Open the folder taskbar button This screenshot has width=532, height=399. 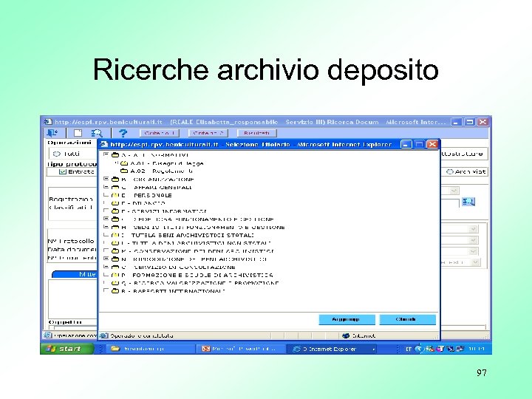149,349
